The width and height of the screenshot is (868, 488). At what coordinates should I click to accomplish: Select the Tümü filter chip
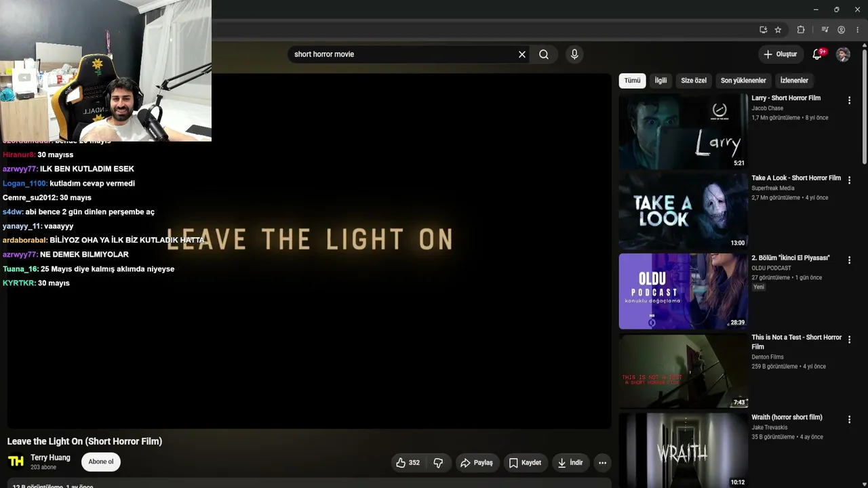(632, 81)
